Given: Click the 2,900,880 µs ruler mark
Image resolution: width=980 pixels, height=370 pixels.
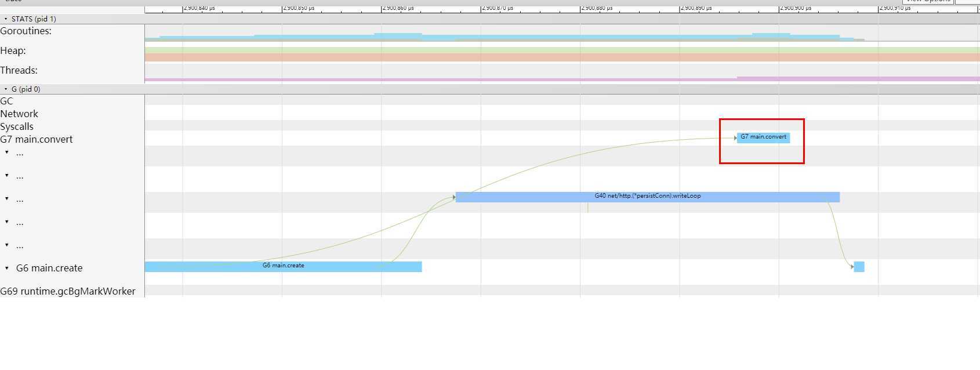Looking at the screenshot, I should (x=597, y=8).
